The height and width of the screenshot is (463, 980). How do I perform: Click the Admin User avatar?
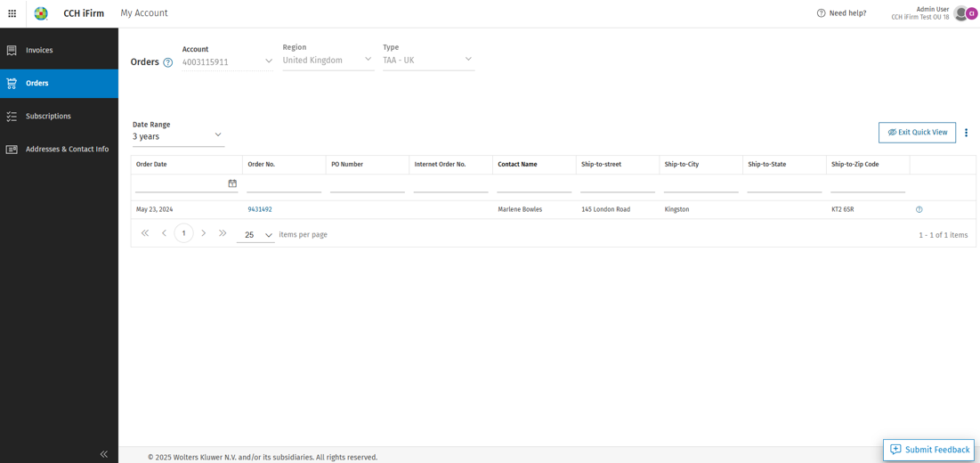coord(965,13)
